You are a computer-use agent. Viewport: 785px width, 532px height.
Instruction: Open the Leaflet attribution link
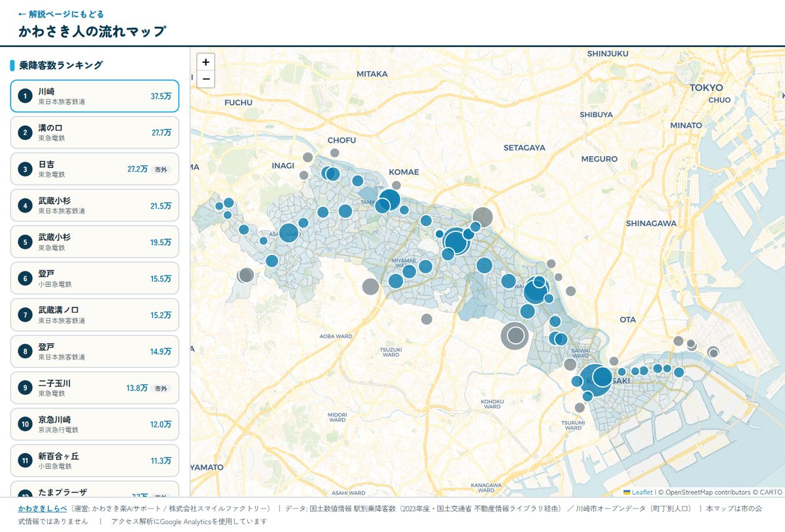638,492
